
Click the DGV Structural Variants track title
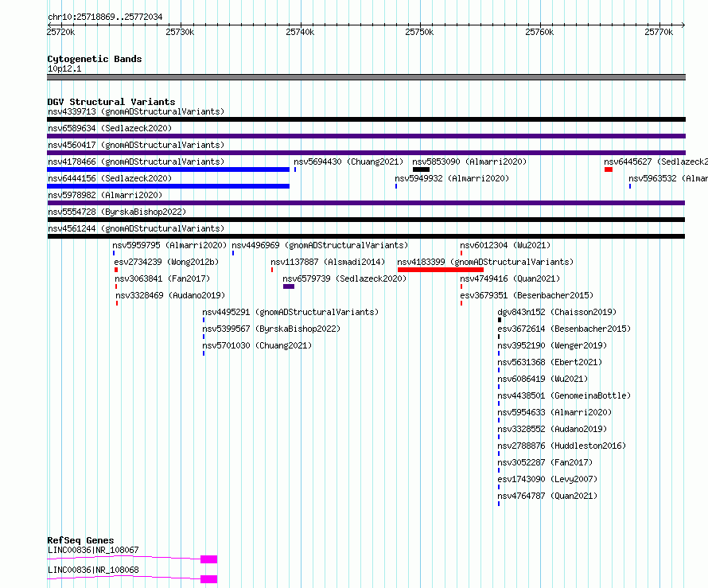[x=111, y=102]
